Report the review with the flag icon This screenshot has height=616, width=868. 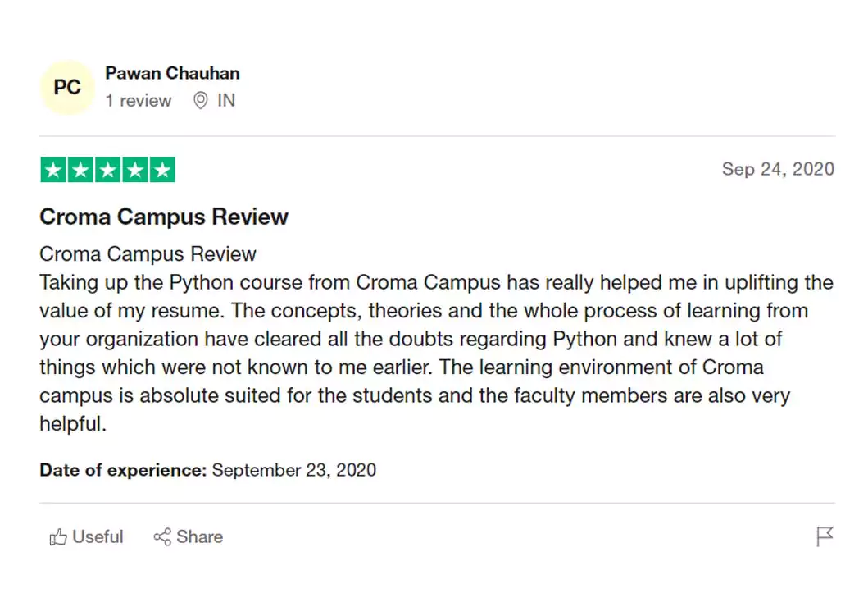(825, 536)
